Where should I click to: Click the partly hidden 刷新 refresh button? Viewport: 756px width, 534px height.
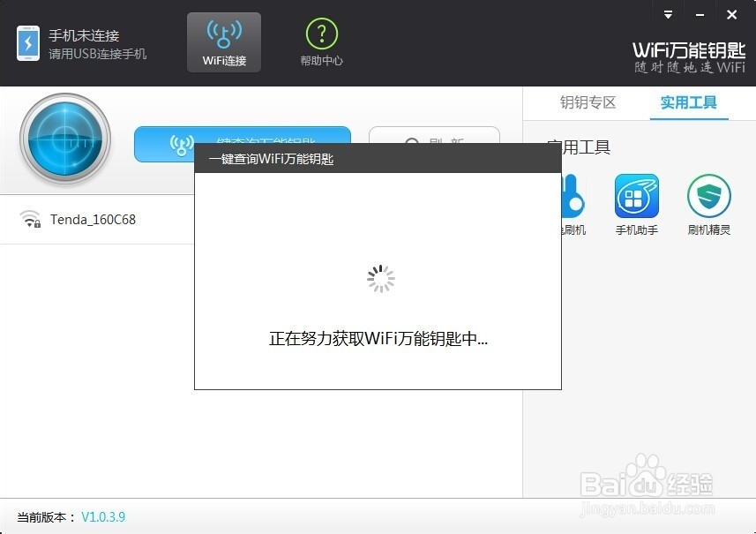point(434,135)
